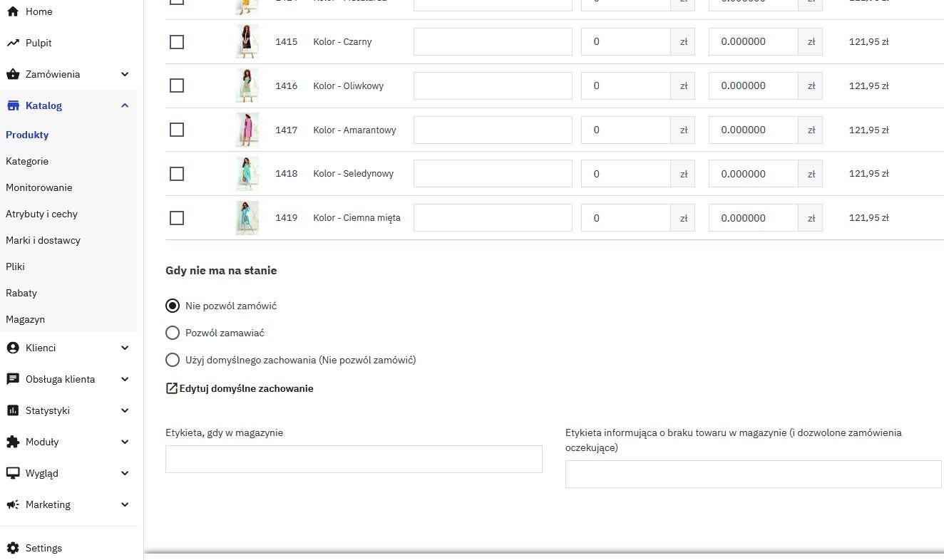Click the Klienci person icon

click(12, 348)
